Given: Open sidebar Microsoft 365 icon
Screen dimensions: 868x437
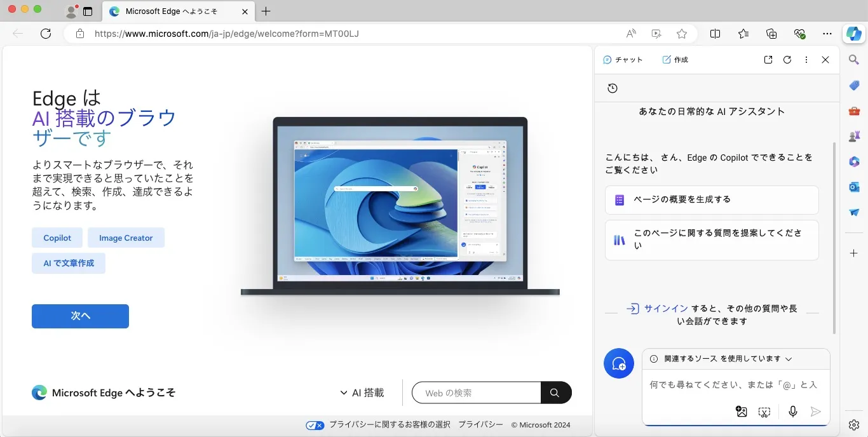Looking at the screenshot, I should pos(854,161).
